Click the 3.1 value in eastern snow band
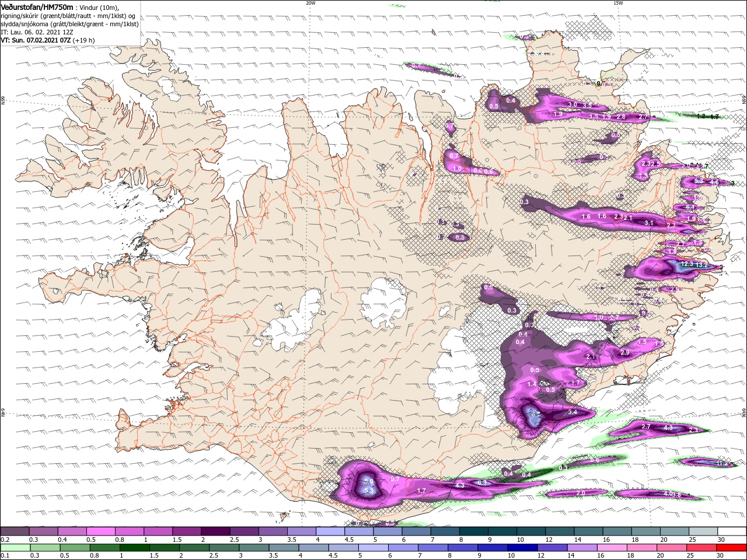747x560 pixels. click(x=649, y=223)
